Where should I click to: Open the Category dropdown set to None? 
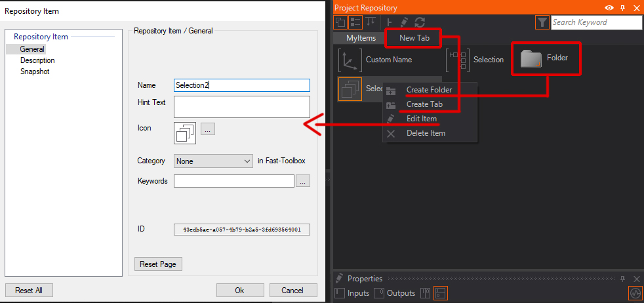pyautogui.click(x=213, y=161)
